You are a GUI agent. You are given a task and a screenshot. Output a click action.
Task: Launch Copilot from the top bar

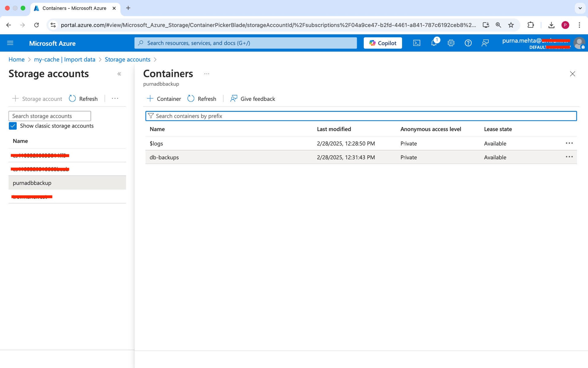(x=383, y=43)
